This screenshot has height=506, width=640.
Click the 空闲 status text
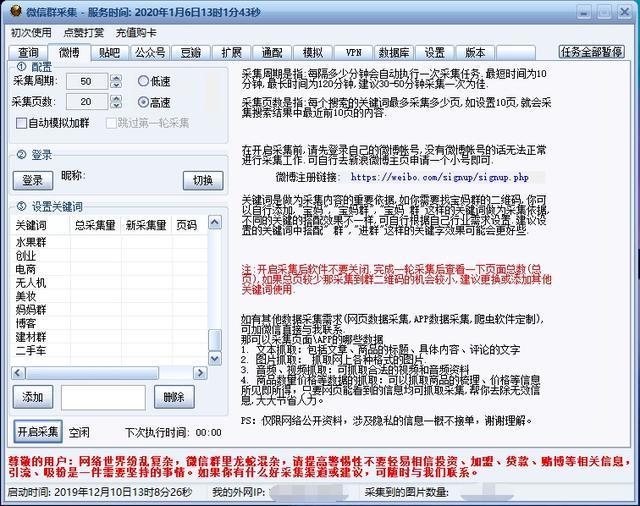click(x=79, y=432)
